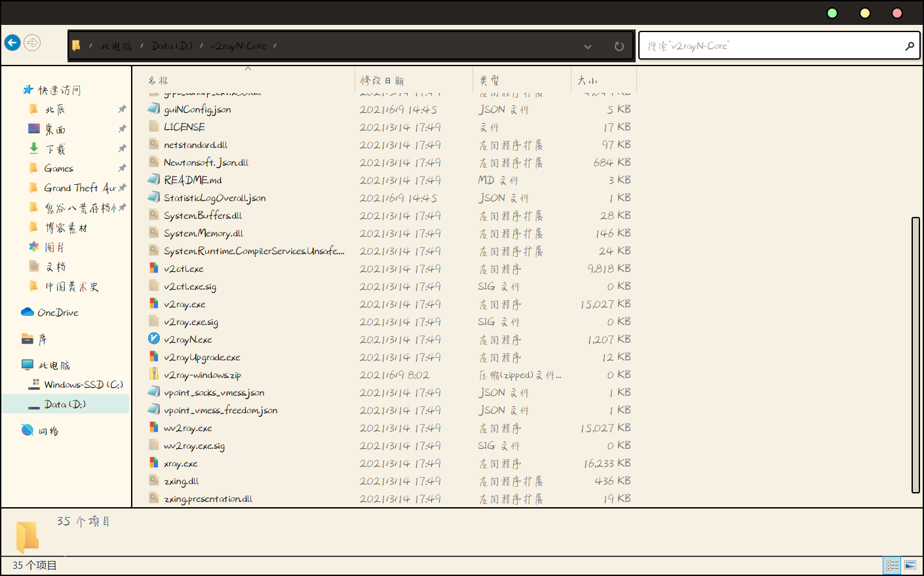The width and height of the screenshot is (924, 576).
Task: Select the wv2ray.exe icon
Action: [154, 427]
